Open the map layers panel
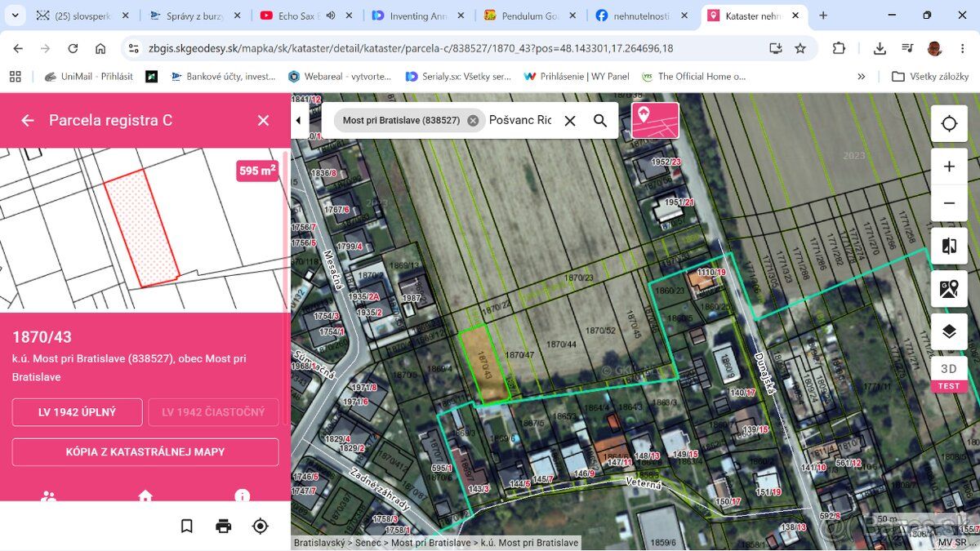980x551 pixels. coord(949,331)
